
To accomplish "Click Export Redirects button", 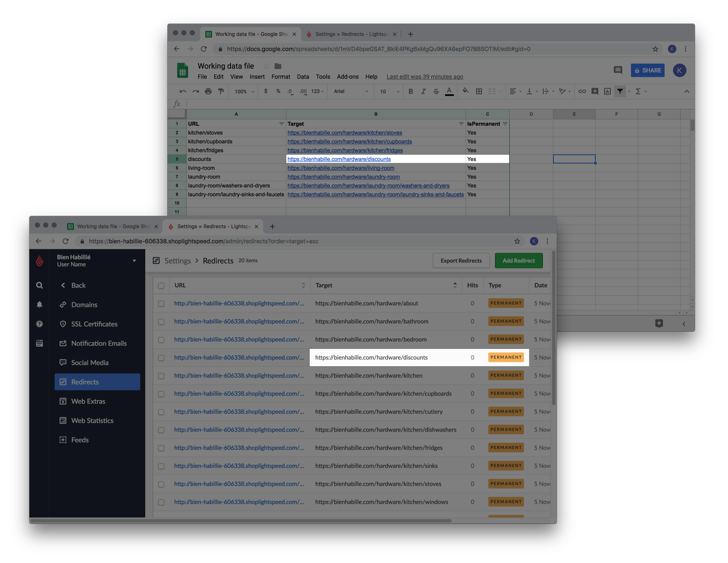I will tap(461, 261).
